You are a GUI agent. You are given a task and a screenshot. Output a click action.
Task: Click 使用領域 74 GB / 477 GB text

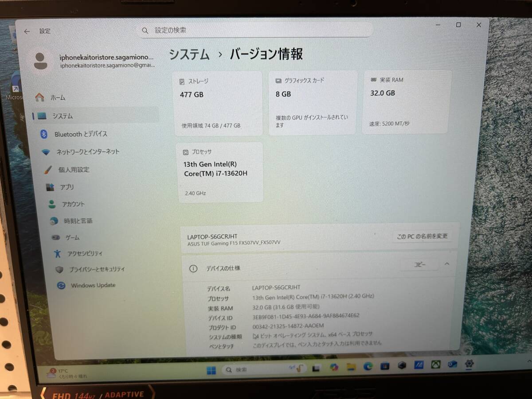tap(211, 126)
